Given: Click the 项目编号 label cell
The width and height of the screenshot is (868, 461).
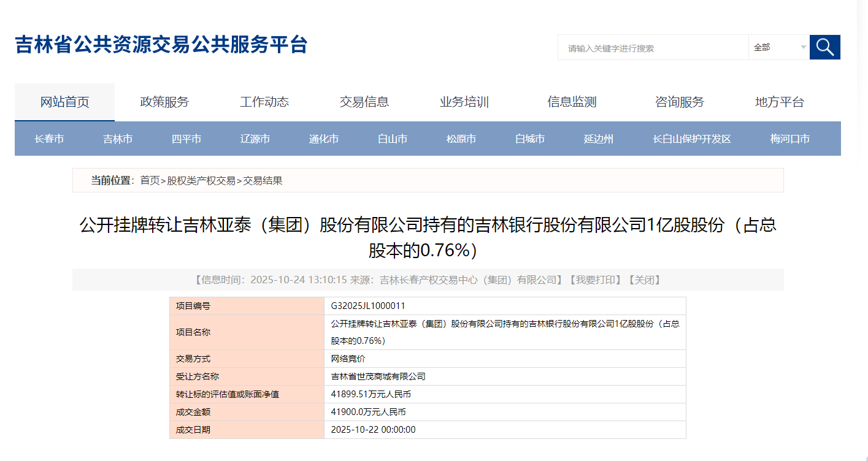Looking at the screenshot, I should [x=247, y=306].
